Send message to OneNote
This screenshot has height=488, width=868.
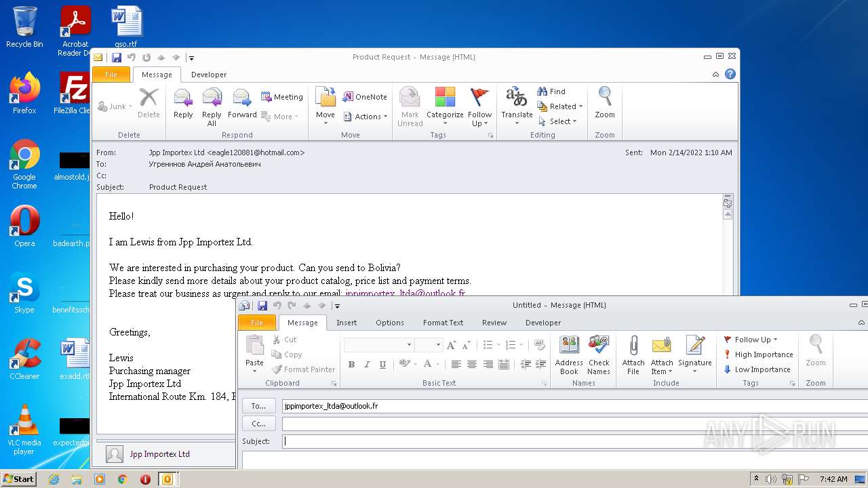pyautogui.click(x=365, y=97)
